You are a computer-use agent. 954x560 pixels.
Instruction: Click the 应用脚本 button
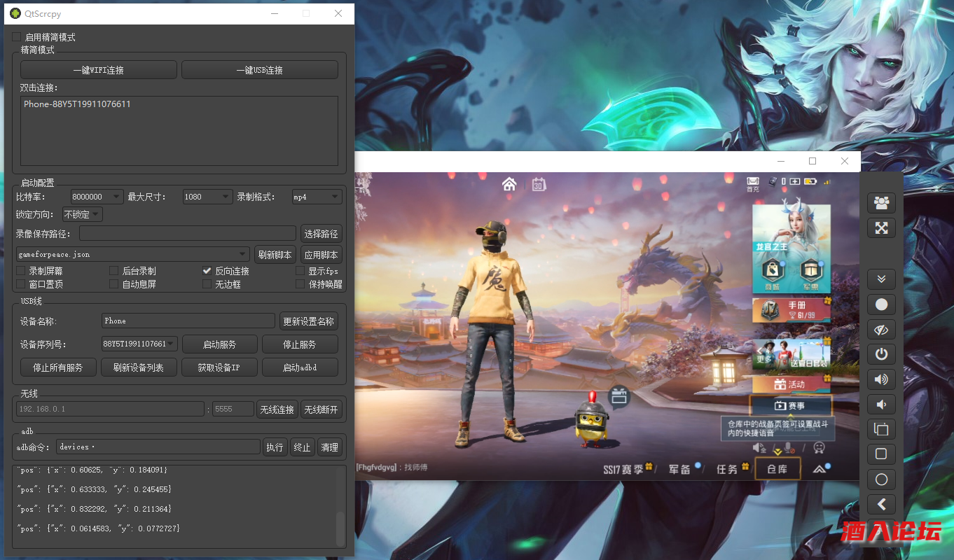coord(322,255)
